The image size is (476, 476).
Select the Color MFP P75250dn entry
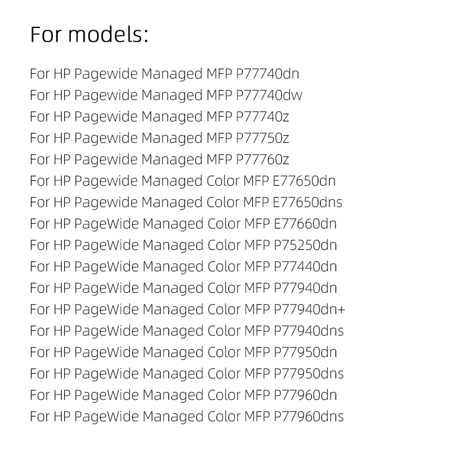tap(183, 246)
